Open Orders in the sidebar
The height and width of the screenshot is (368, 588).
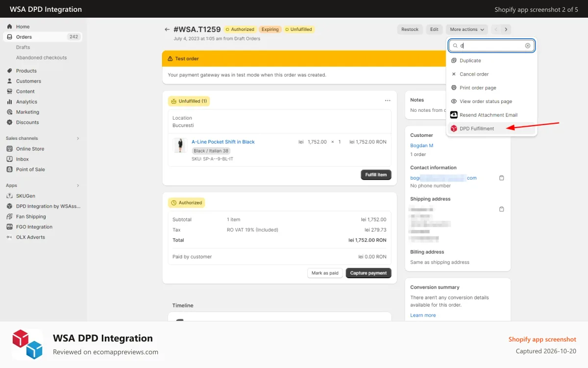(43, 37)
